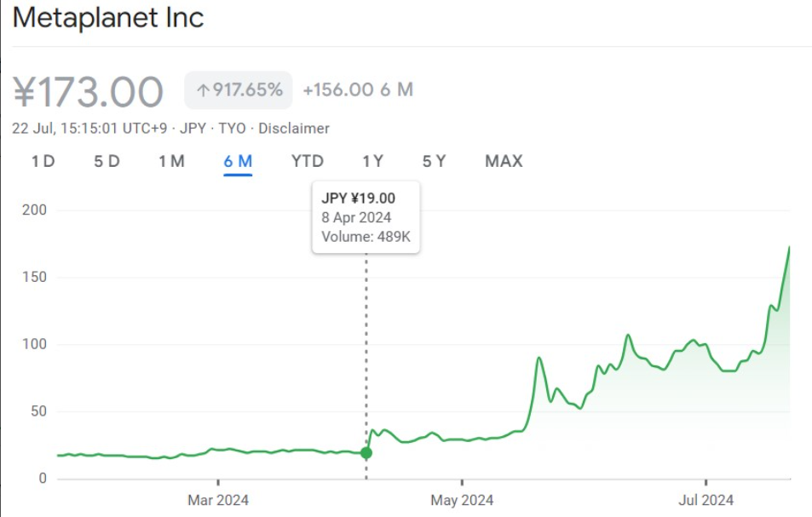
Task: Click the ¥173.00 price value
Action: [89, 91]
